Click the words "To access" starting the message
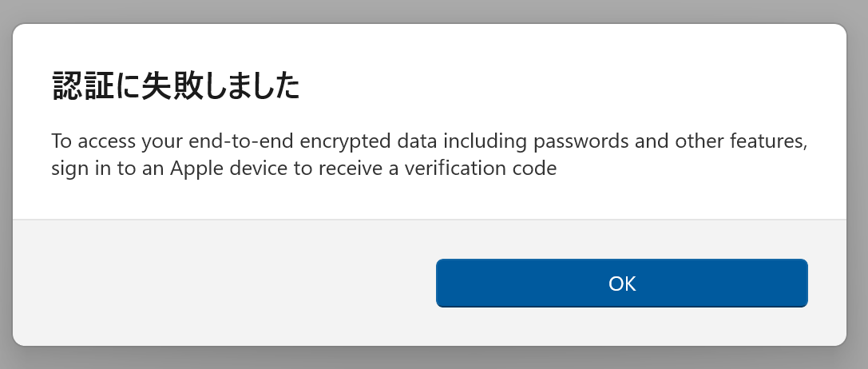This screenshot has height=369, width=868. pos(90,141)
